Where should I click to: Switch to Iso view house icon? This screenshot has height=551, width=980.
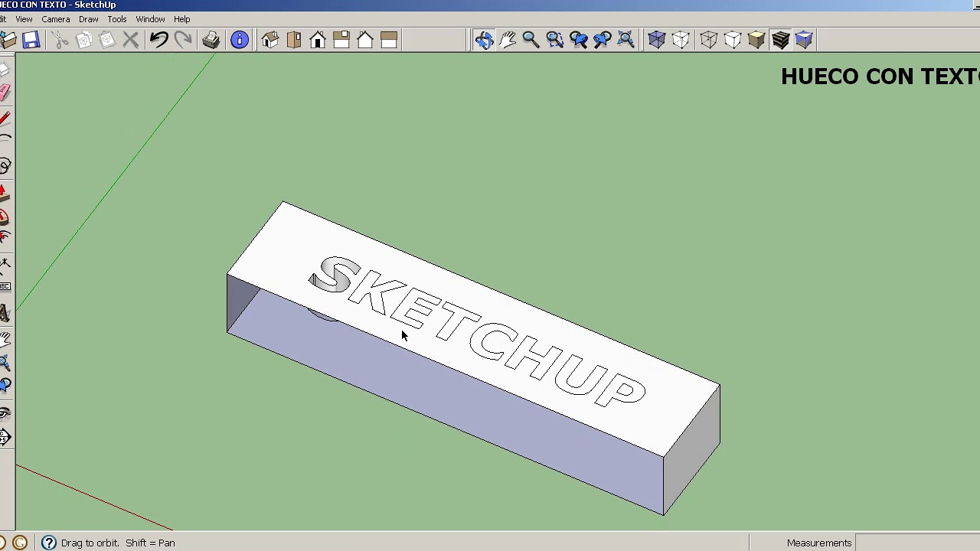[x=270, y=40]
